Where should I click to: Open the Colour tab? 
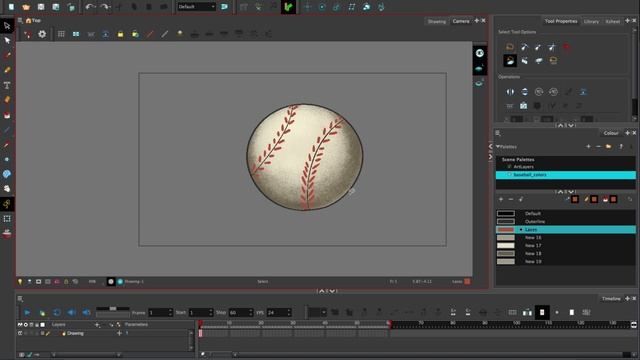(611, 133)
